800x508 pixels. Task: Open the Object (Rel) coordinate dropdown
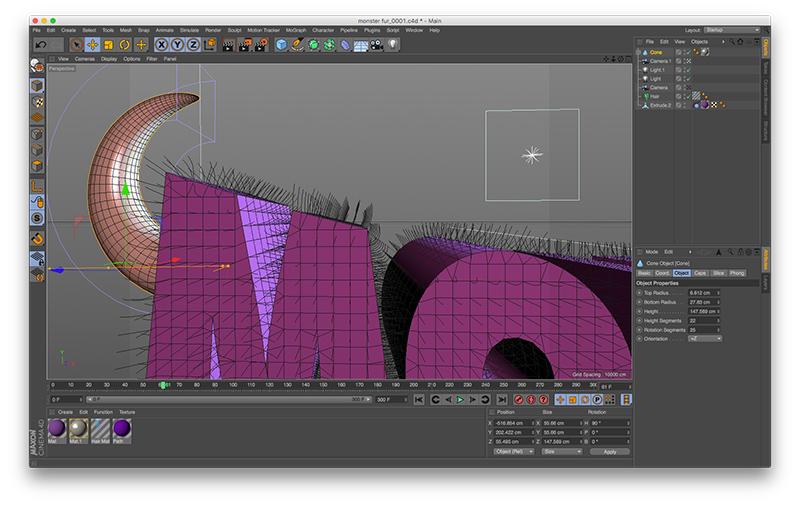[x=514, y=452]
